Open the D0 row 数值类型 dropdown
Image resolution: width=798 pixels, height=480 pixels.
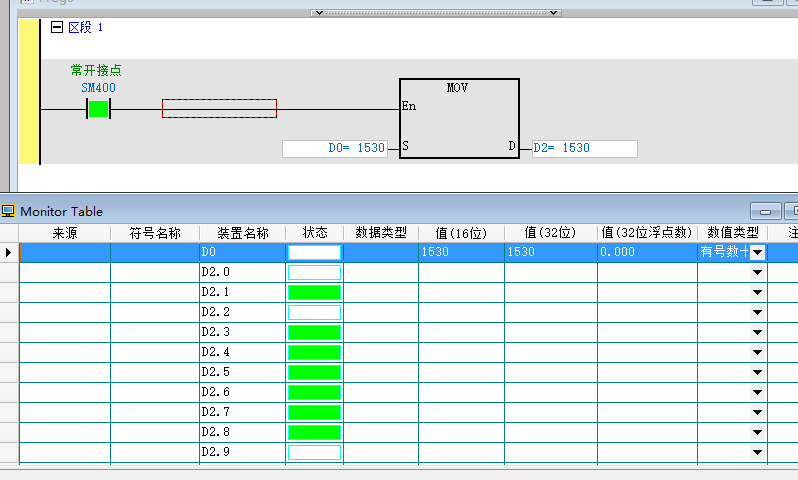pyautogui.click(x=757, y=252)
